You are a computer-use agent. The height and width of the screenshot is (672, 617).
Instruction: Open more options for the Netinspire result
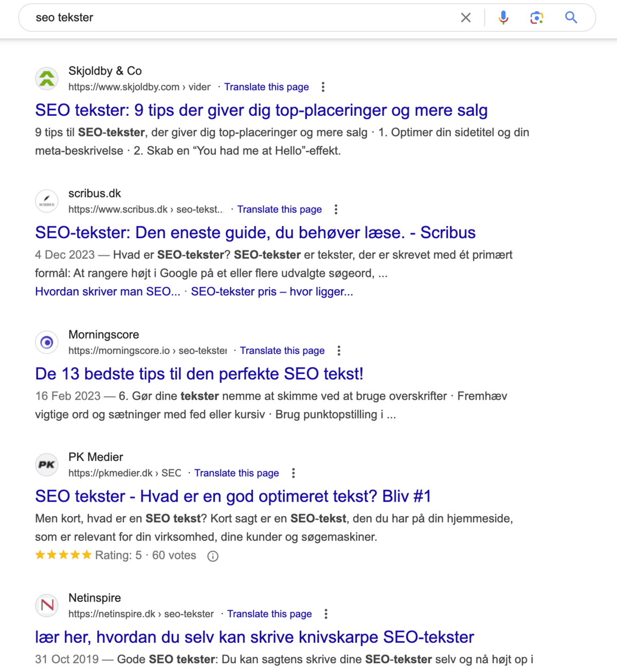[x=326, y=614]
